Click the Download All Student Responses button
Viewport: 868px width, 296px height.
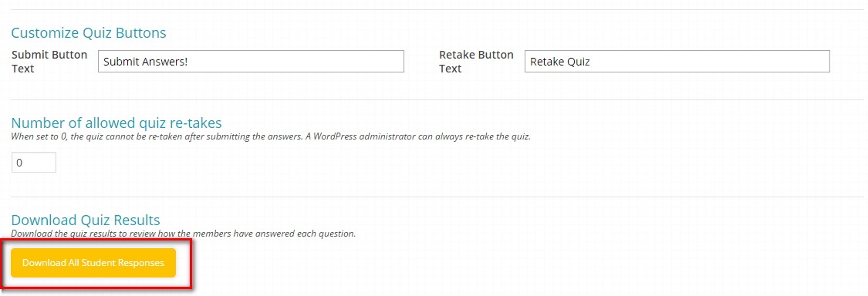point(93,263)
